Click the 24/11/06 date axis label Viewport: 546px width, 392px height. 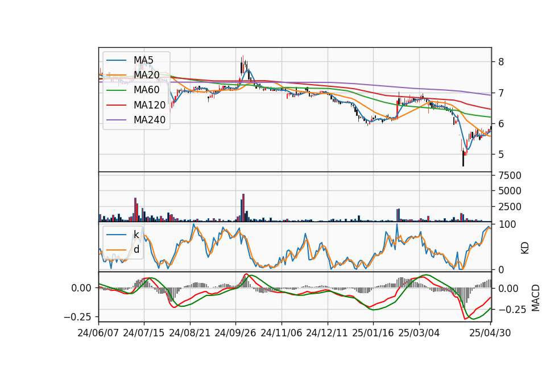(x=282, y=333)
